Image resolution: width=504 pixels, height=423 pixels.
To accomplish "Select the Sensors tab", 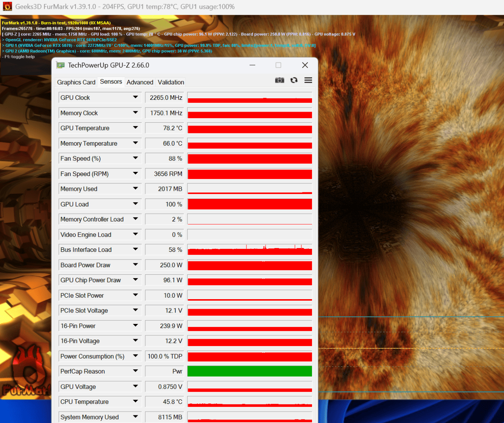I will [111, 82].
